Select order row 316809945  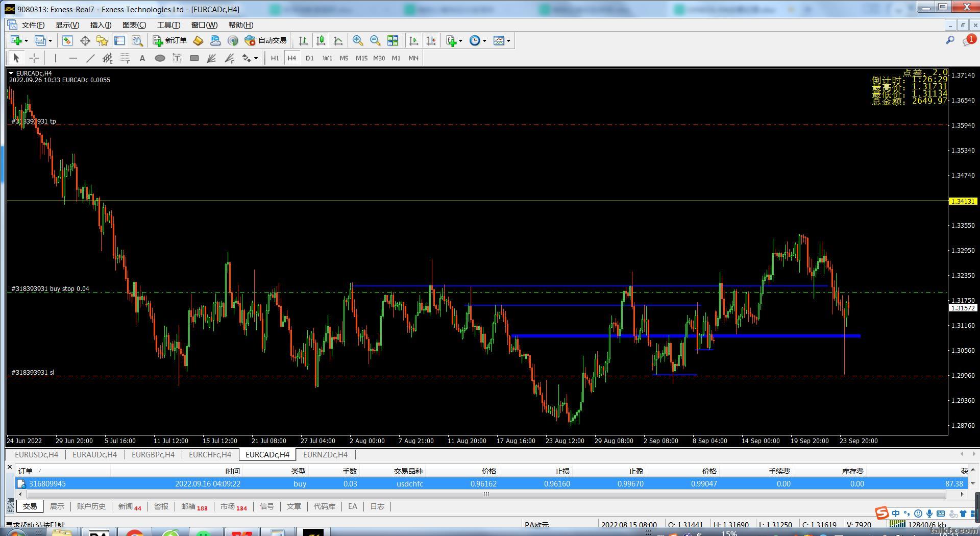(492, 484)
